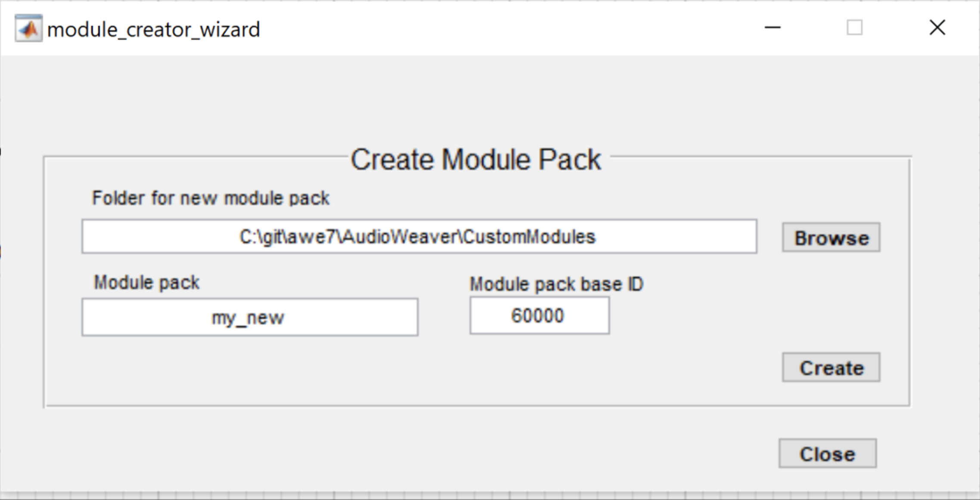Click the 'Module pack base ID' label

click(556, 284)
